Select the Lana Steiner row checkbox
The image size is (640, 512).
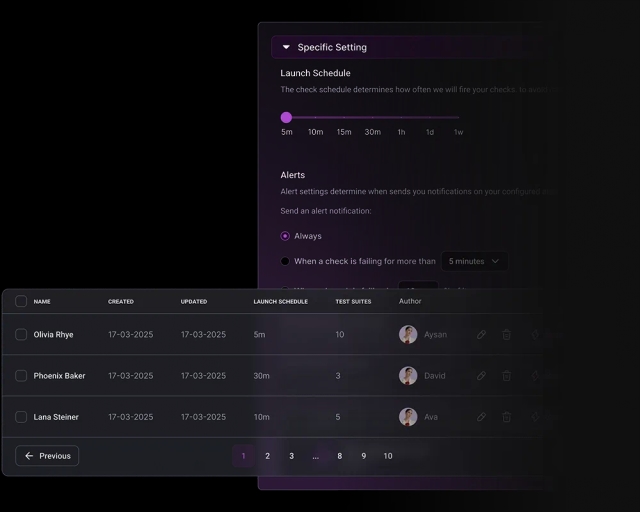[21, 417]
